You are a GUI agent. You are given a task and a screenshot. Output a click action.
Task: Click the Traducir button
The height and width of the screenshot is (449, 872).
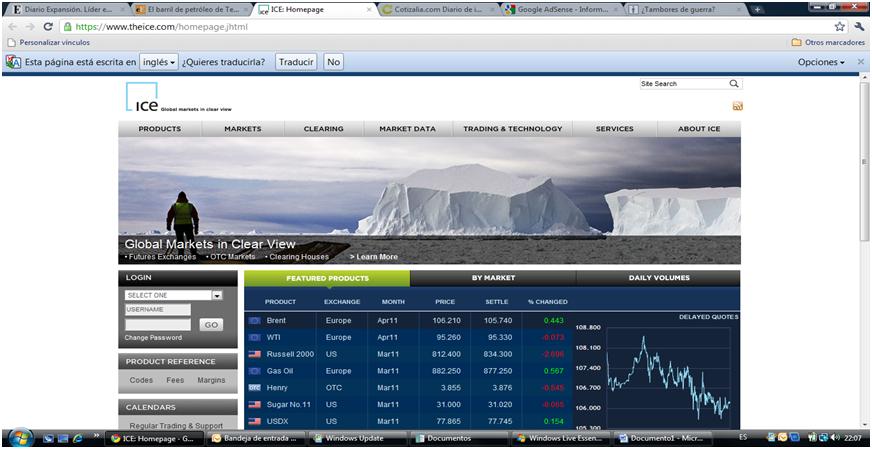pyautogui.click(x=296, y=62)
